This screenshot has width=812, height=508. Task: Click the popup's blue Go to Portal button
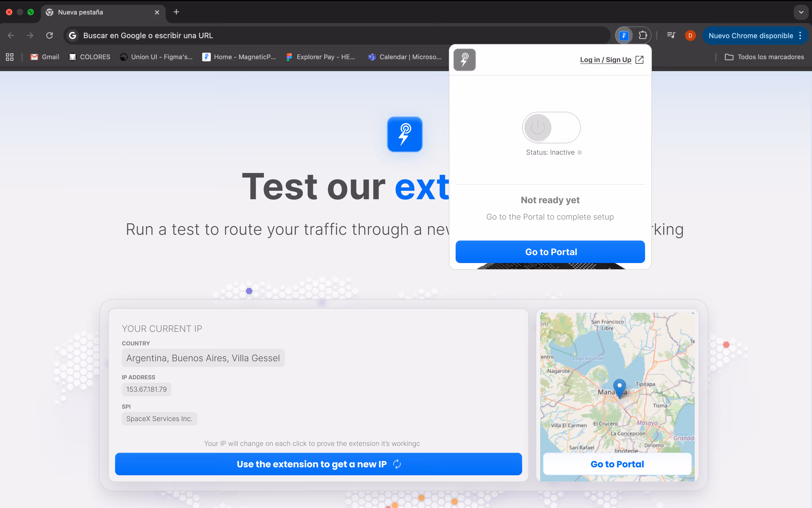coord(550,252)
